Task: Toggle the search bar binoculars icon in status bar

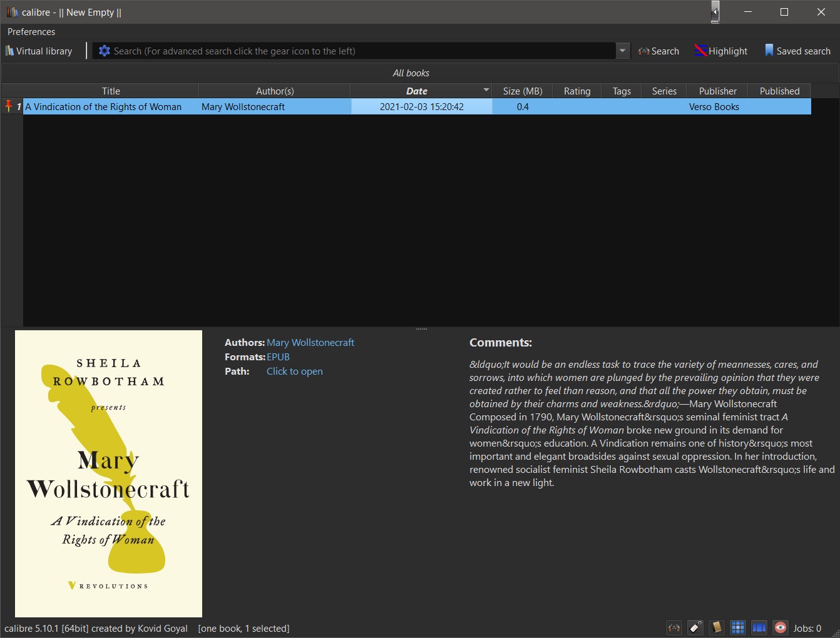Action: click(x=674, y=628)
